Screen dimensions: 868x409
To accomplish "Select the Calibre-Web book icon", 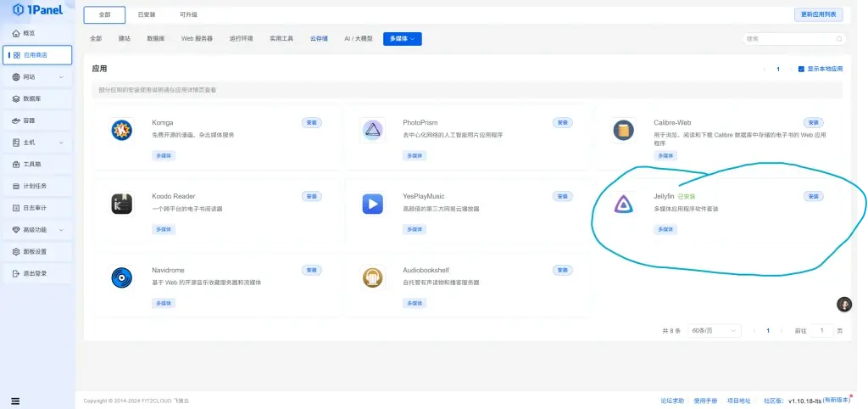I will point(624,130).
